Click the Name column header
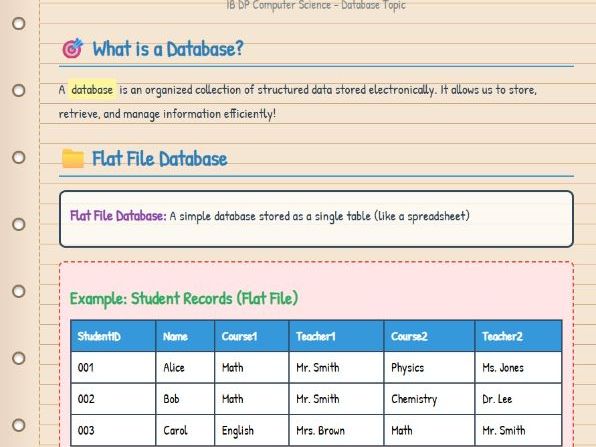 coord(185,336)
